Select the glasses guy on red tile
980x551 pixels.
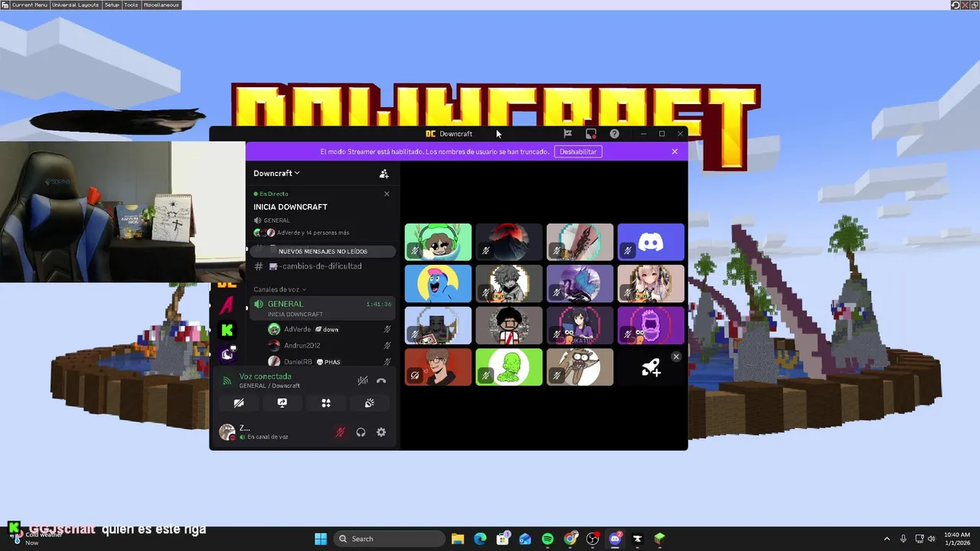(x=438, y=367)
